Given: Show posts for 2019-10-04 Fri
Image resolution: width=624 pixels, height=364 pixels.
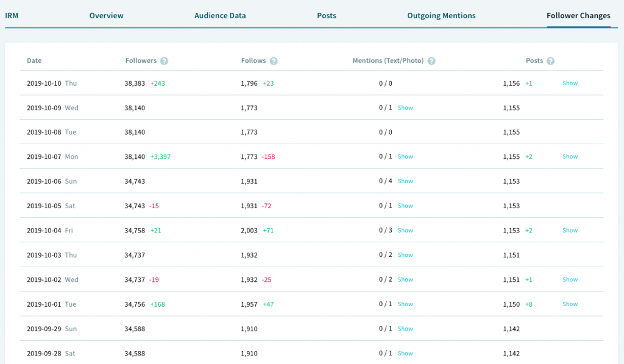Looking at the screenshot, I should click(570, 231).
